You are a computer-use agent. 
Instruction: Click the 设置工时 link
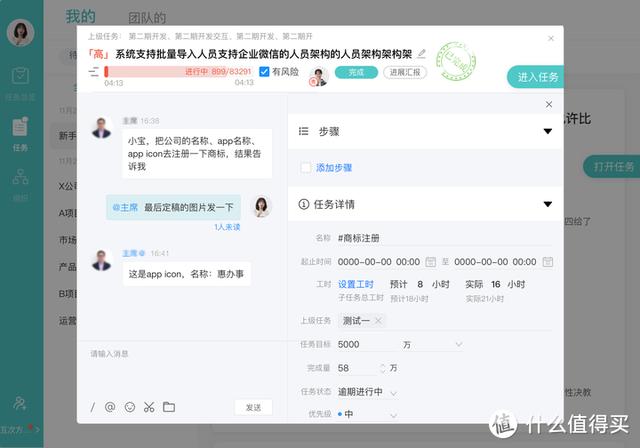(x=356, y=284)
